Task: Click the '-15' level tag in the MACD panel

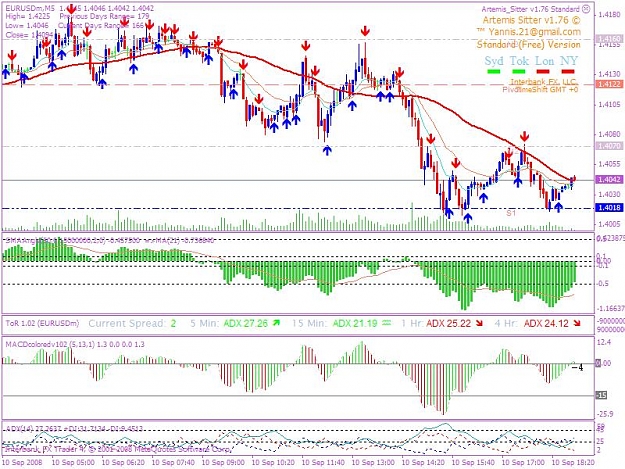Action: [601, 395]
